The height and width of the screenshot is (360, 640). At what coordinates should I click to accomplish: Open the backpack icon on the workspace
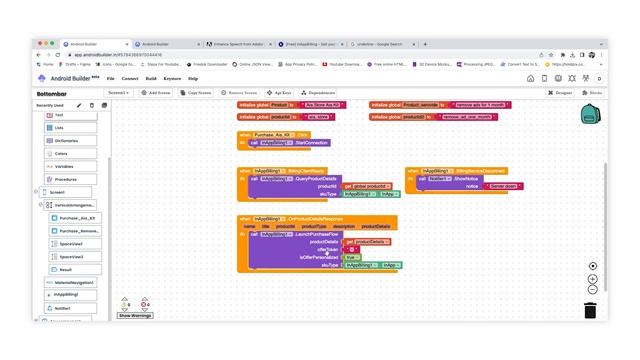[x=590, y=114]
